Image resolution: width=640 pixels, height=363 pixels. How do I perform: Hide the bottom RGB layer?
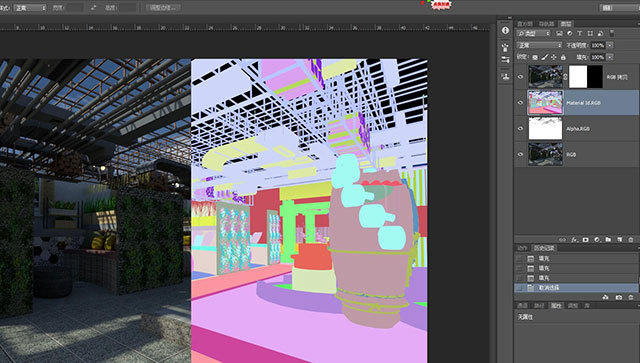pos(520,154)
